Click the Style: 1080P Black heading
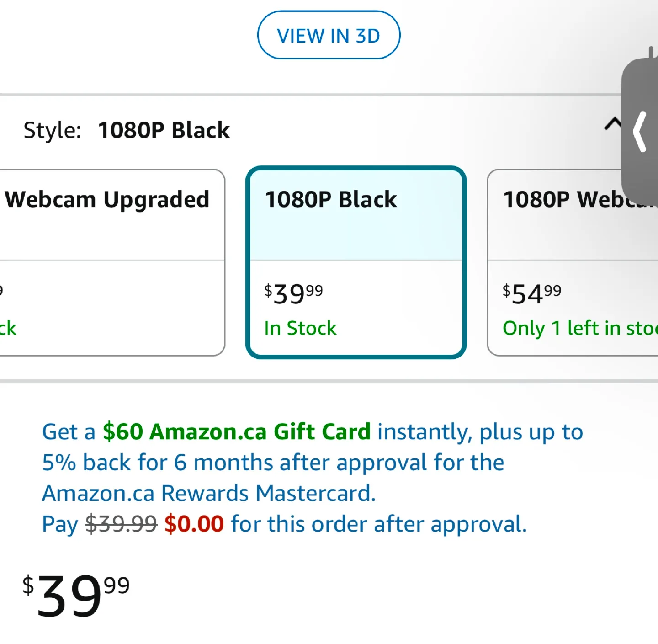658x644 pixels. pyautogui.click(x=127, y=130)
